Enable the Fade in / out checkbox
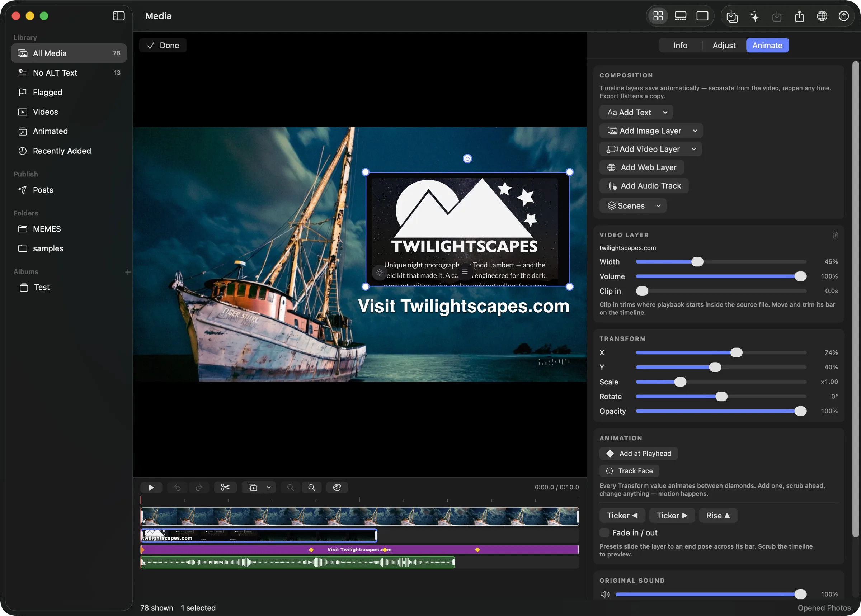This screenshot has height=616, width=861. [604, 533]
